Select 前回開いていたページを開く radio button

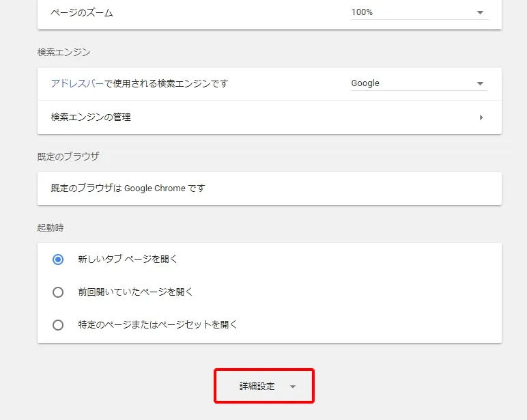(x=58, y=292)
